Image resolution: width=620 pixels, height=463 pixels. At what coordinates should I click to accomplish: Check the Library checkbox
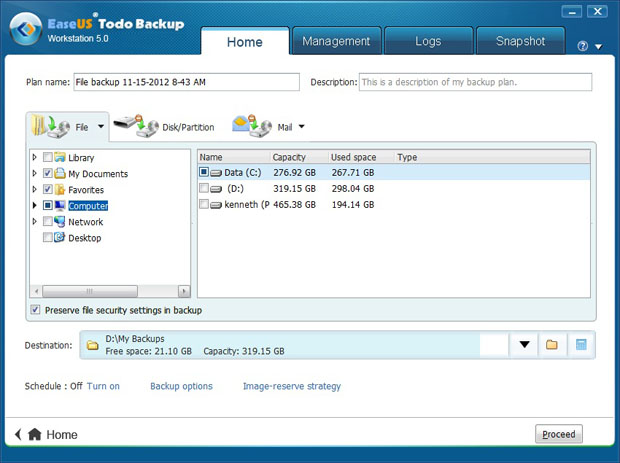click(x=48, y=158)
